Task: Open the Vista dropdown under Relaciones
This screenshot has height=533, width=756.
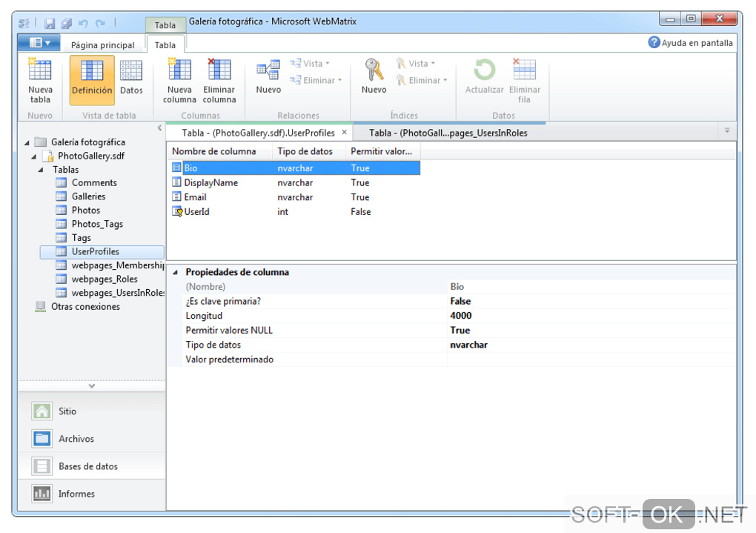Action: (310, 63)
